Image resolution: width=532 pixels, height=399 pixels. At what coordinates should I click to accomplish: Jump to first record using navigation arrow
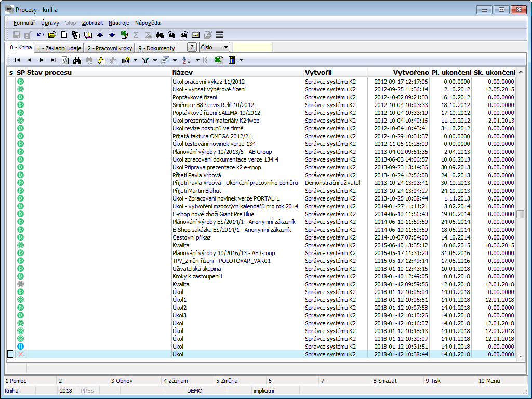coord(18,60)
